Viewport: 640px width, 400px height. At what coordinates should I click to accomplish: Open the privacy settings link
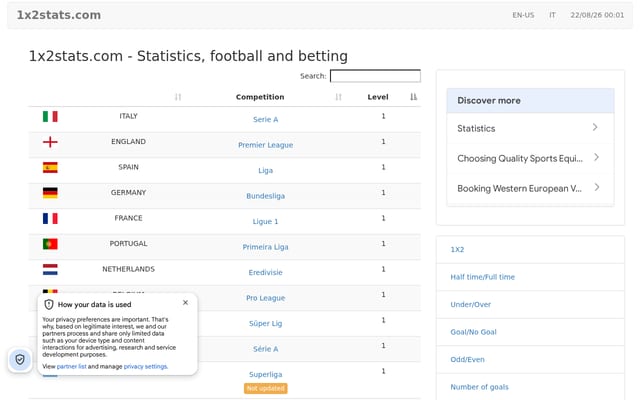tap(145, 367)
